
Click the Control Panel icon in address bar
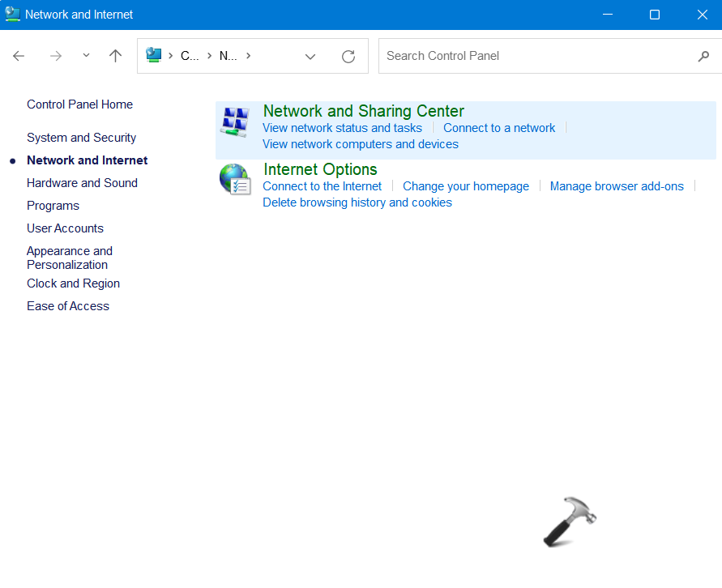(154, 55)
